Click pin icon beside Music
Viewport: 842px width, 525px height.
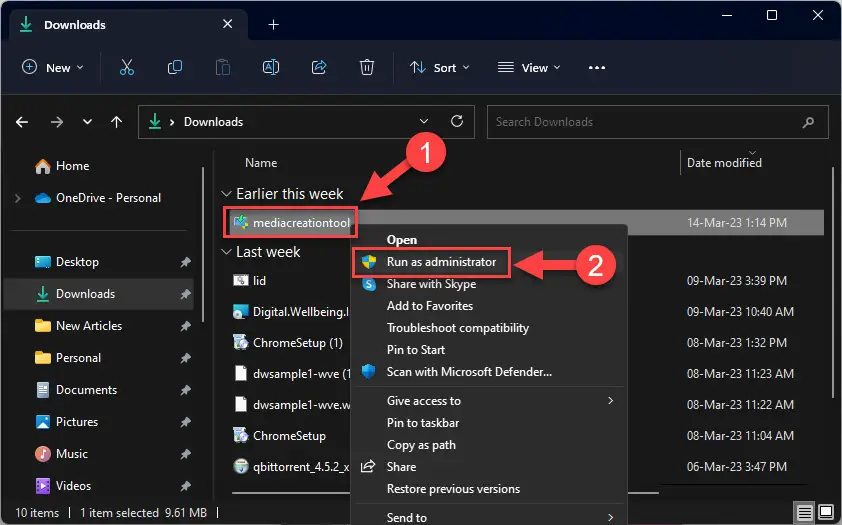(x=185, y=454)
